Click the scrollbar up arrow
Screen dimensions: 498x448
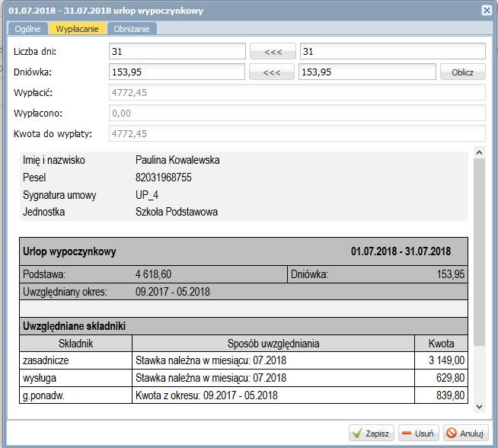(x=479, y=153)
